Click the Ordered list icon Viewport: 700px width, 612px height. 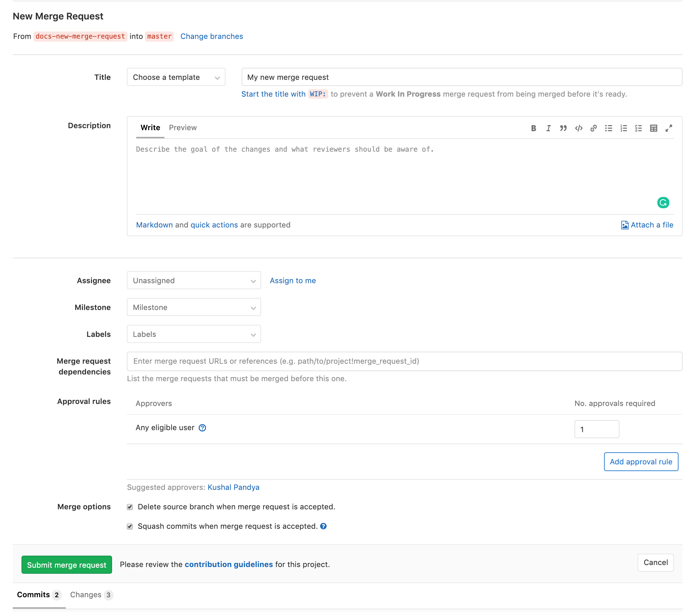pos(623,127)
